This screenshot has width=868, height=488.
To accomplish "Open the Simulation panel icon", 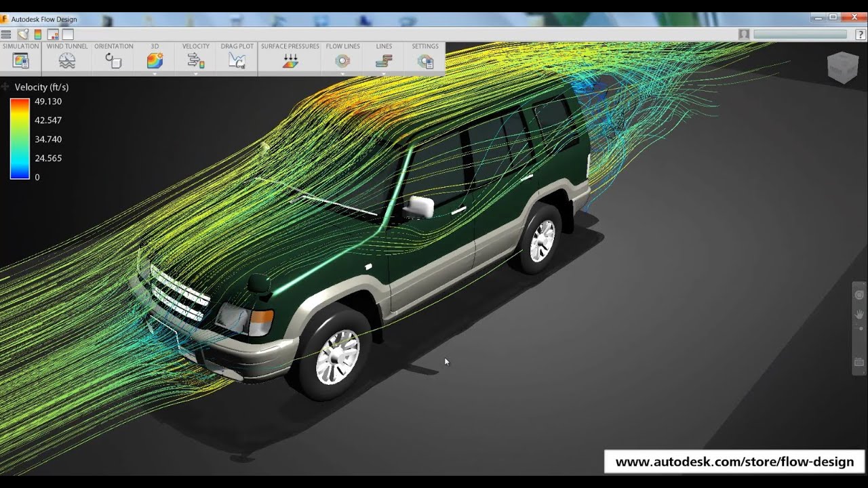I will coord(21,61).
